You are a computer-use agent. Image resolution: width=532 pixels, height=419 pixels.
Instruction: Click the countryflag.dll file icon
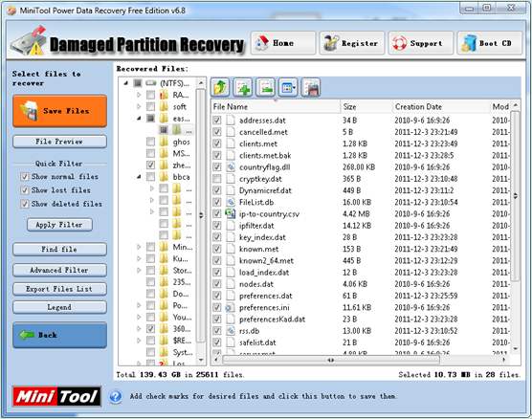[x=231, y=166]
